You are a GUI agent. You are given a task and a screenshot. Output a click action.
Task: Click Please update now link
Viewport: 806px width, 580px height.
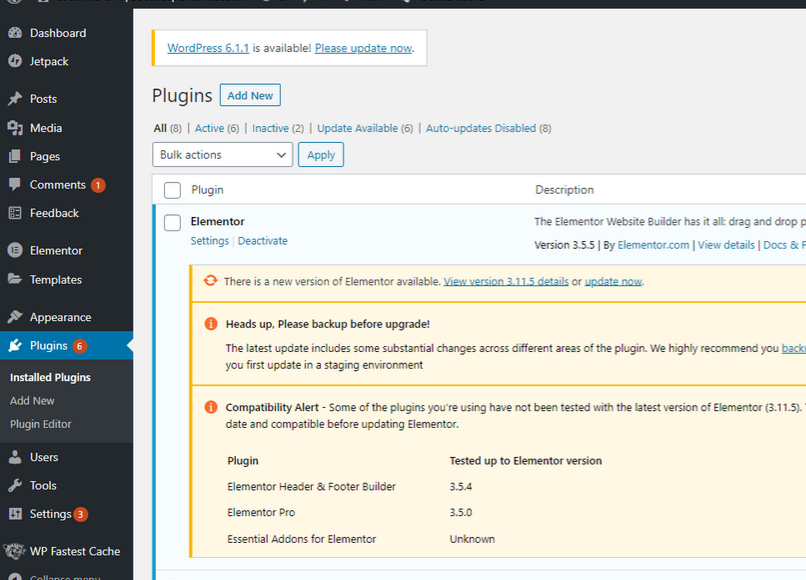click(x=363, y=48)
